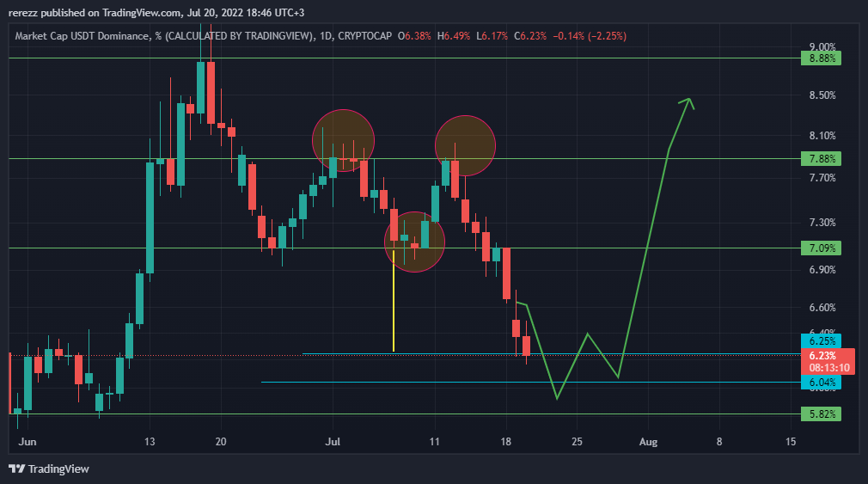Click the 25 date label on time axis
This screenshot has width=868, height=484.
point(577,441)
